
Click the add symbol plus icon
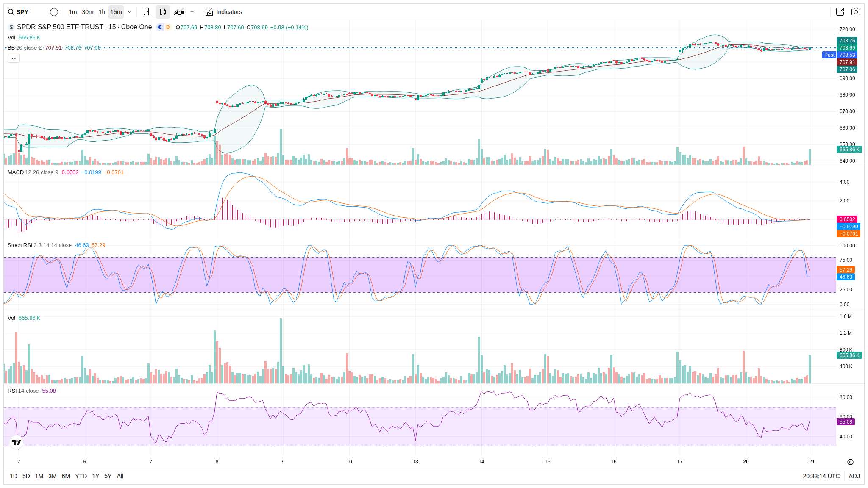(54, 12)
